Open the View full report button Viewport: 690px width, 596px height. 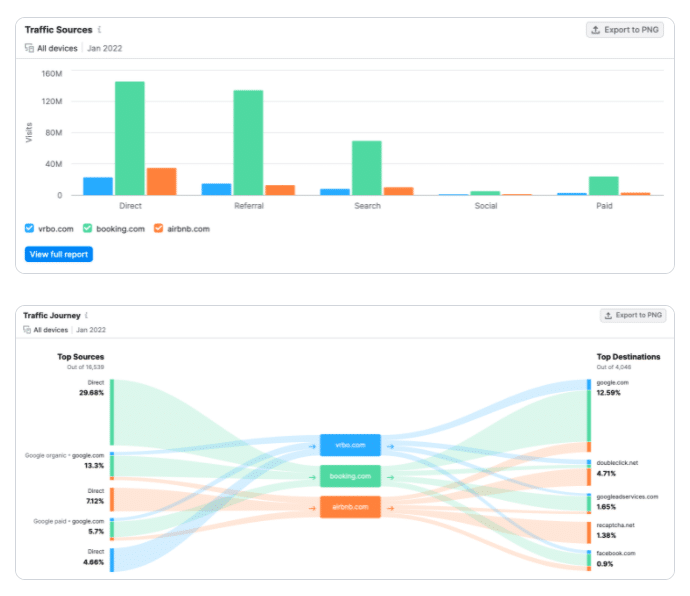click(59, 254)
